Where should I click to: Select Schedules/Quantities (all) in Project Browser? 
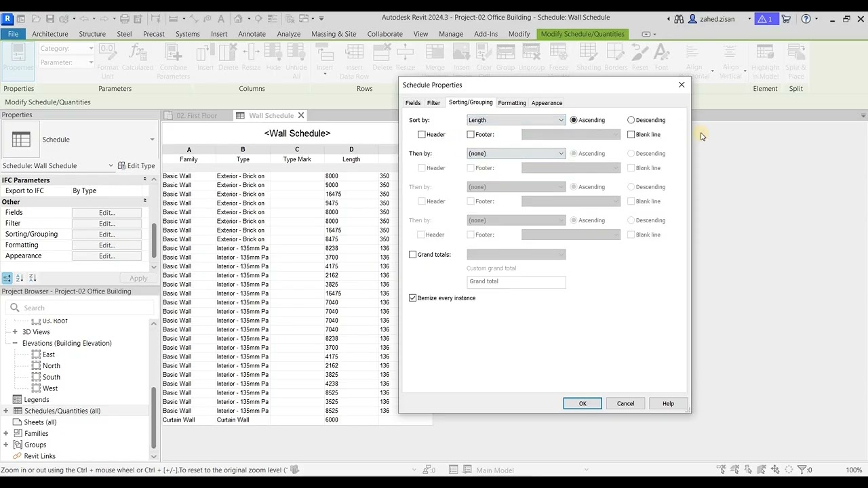(62, 411)
